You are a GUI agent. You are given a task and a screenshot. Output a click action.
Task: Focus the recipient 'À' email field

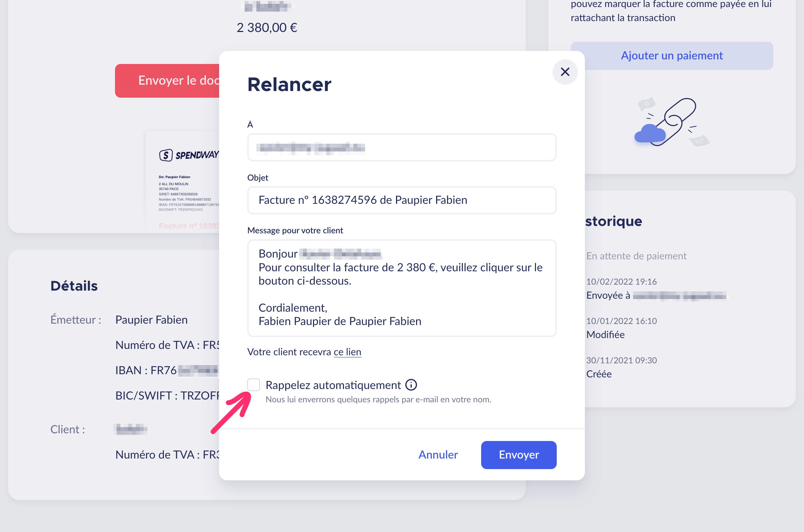(402, 148)
